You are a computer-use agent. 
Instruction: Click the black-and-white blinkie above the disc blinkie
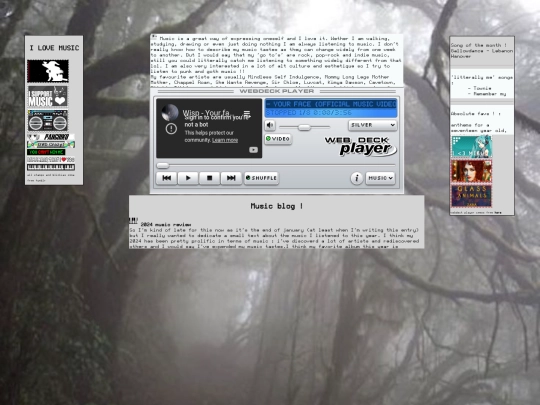tap(51, 137)
